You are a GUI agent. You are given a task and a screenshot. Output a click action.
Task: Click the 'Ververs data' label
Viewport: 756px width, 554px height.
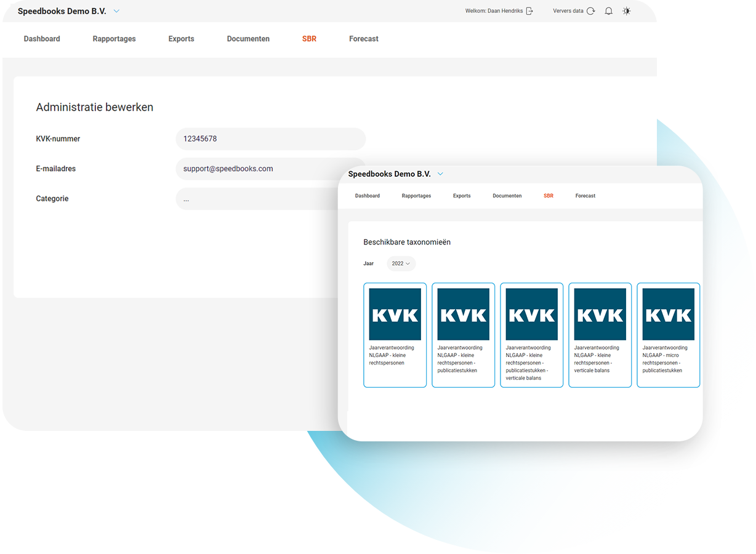568,11
